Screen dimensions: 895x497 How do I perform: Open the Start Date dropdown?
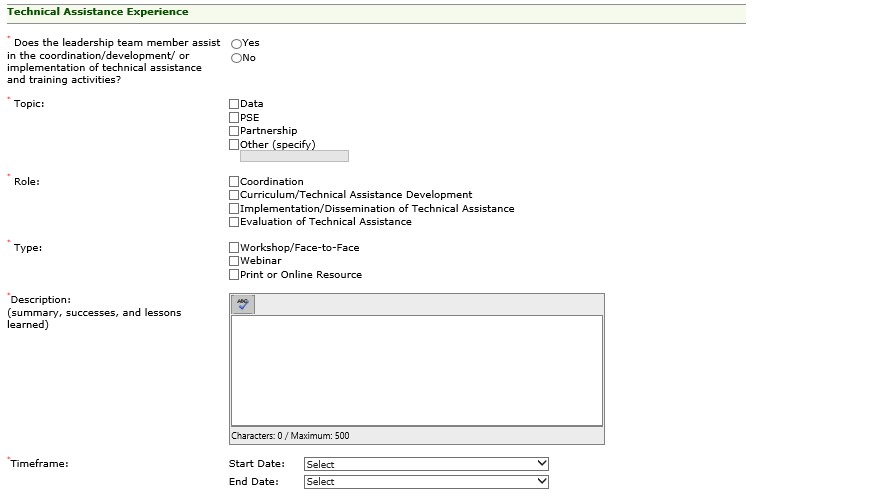[426, 464]
